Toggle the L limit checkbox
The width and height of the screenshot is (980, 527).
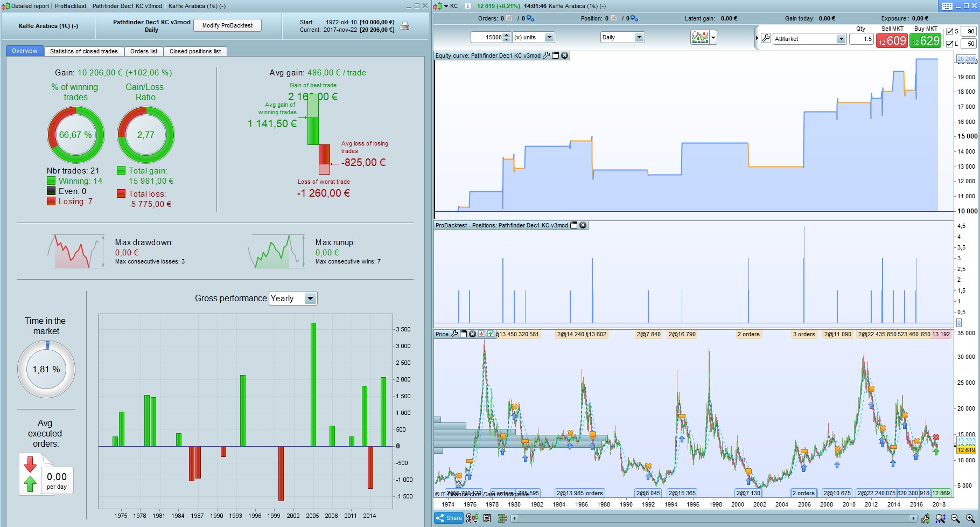coord(949,44)
